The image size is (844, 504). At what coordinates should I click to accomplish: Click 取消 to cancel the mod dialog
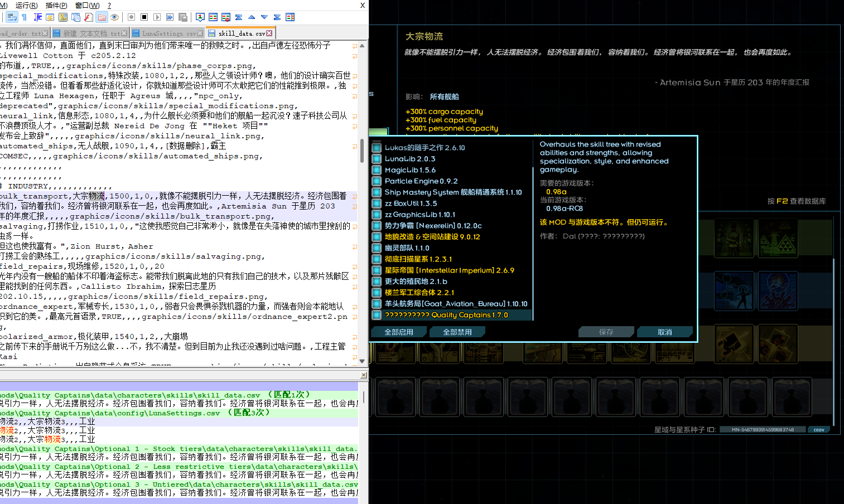click(664, 332)
